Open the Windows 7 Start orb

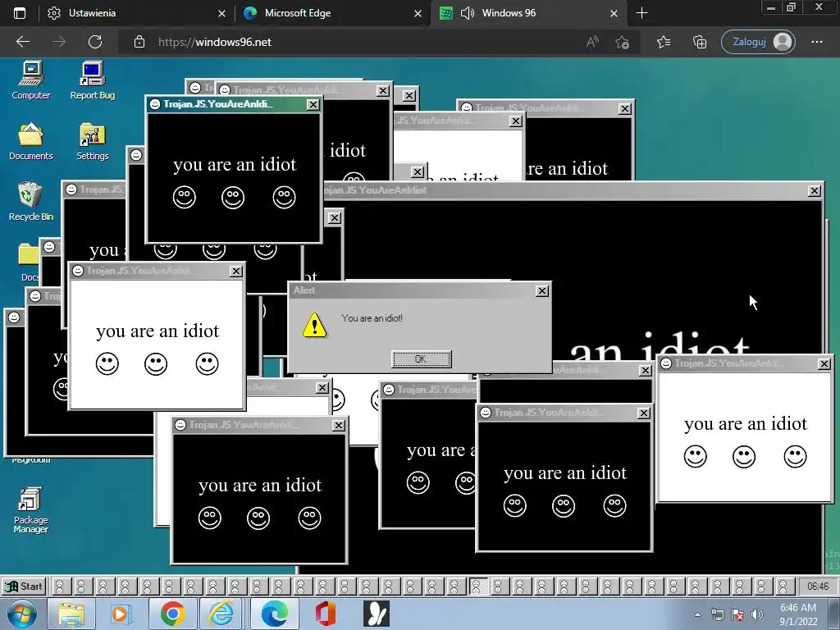point(21,614)
